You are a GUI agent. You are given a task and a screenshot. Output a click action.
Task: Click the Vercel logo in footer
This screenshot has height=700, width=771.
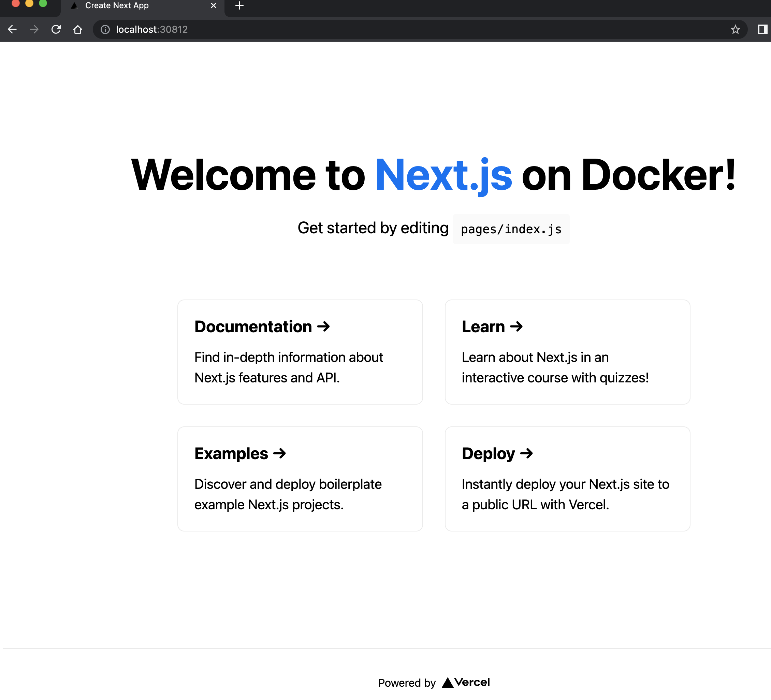[x=466, y=682]
